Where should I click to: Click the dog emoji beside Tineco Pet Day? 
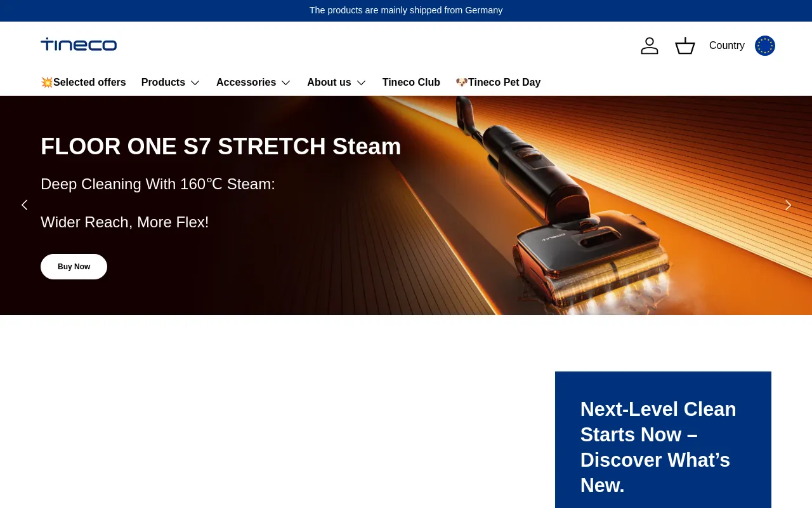[462, 83]
